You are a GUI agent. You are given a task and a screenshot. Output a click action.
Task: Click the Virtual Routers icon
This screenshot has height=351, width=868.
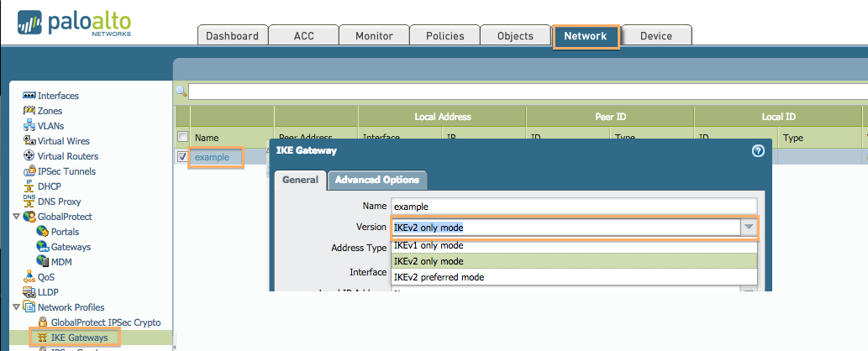tap(29, 156)
